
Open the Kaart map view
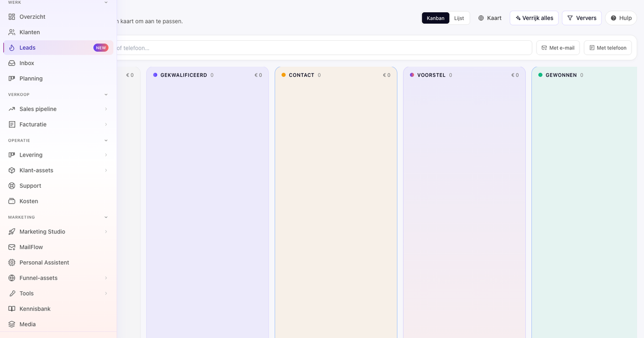pos(489,18)
